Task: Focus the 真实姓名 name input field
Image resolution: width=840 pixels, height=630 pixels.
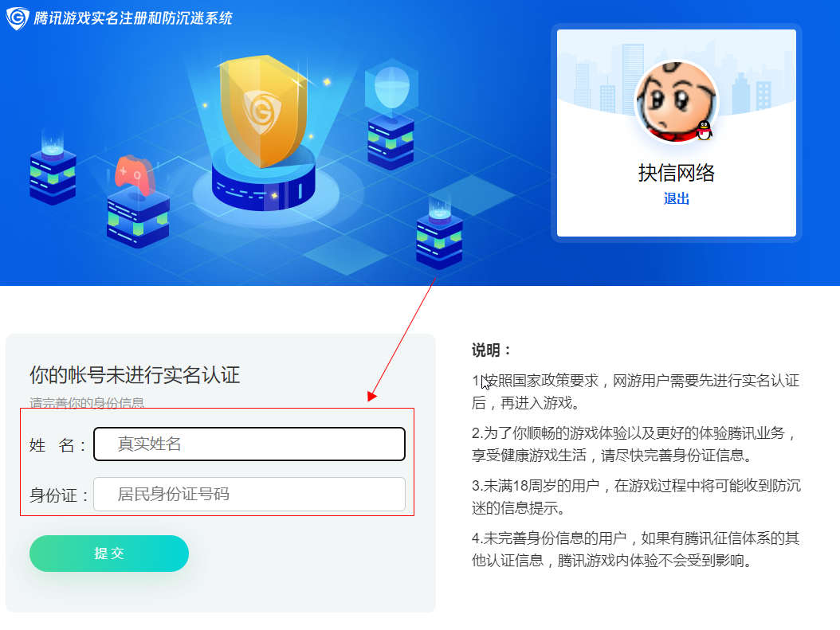Action: pyautogui.click(x=249, y=444)
